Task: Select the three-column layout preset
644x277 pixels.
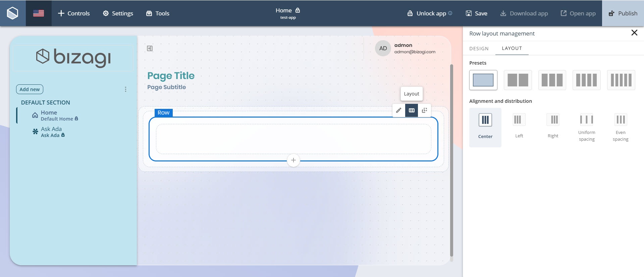Action: coord(552,80)
